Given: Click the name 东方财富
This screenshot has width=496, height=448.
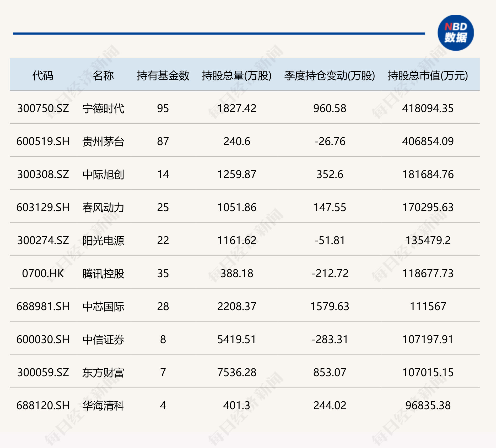Looking at the screenshot, I should pos(103,373).
